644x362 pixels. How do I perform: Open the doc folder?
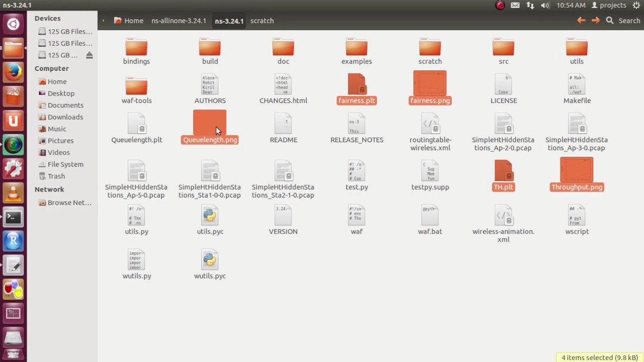(x=283, y=51)
